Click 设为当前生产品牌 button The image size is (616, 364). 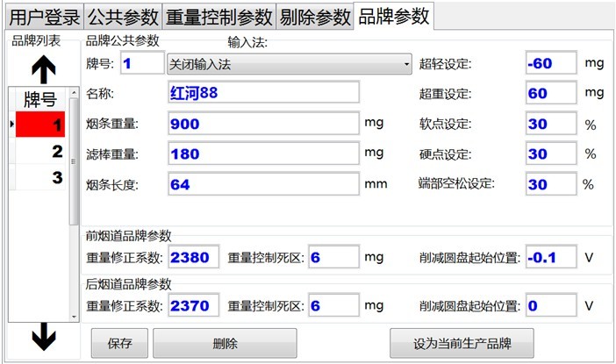point(462,343)
